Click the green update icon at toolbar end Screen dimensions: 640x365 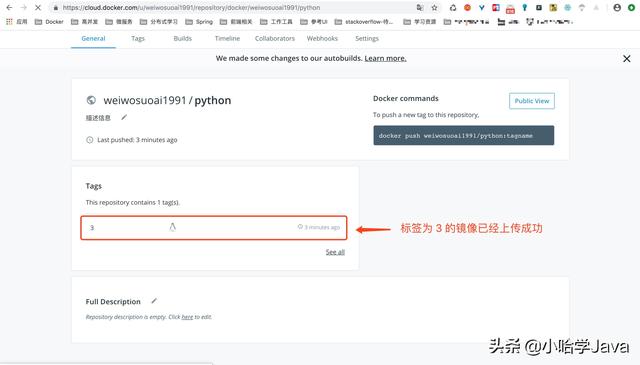click(x=631, y=7)
